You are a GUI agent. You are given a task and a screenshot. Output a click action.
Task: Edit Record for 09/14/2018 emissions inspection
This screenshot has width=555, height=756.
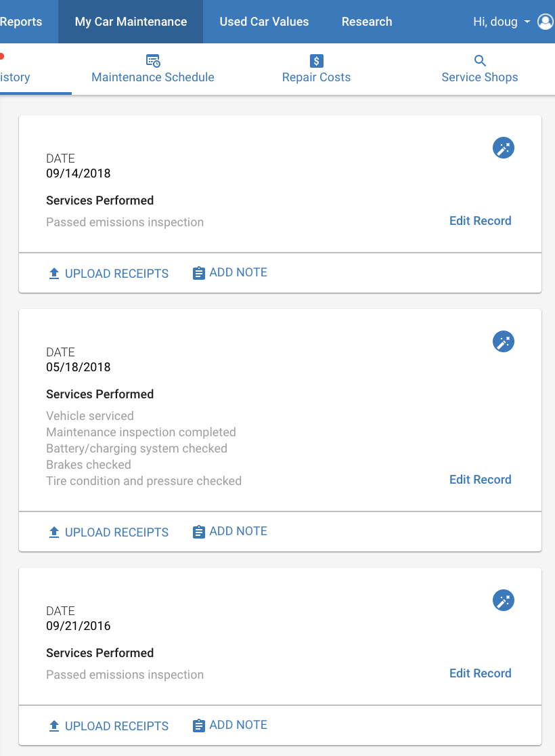[x=481, y=221]
